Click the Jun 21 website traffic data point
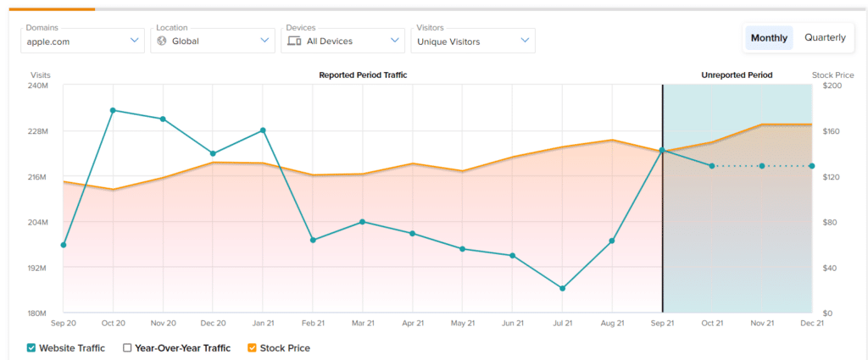Screen dimensions: 868x360 pos(513,256)
